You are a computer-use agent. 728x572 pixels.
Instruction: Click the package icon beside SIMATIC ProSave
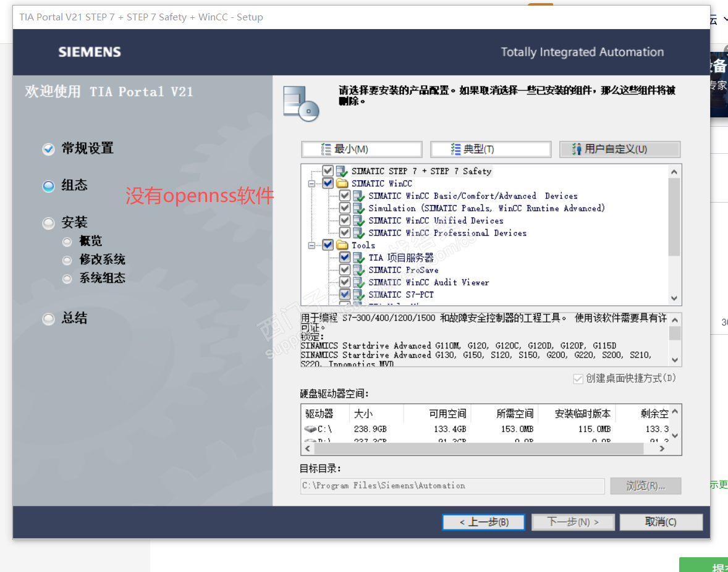point(359,269)
